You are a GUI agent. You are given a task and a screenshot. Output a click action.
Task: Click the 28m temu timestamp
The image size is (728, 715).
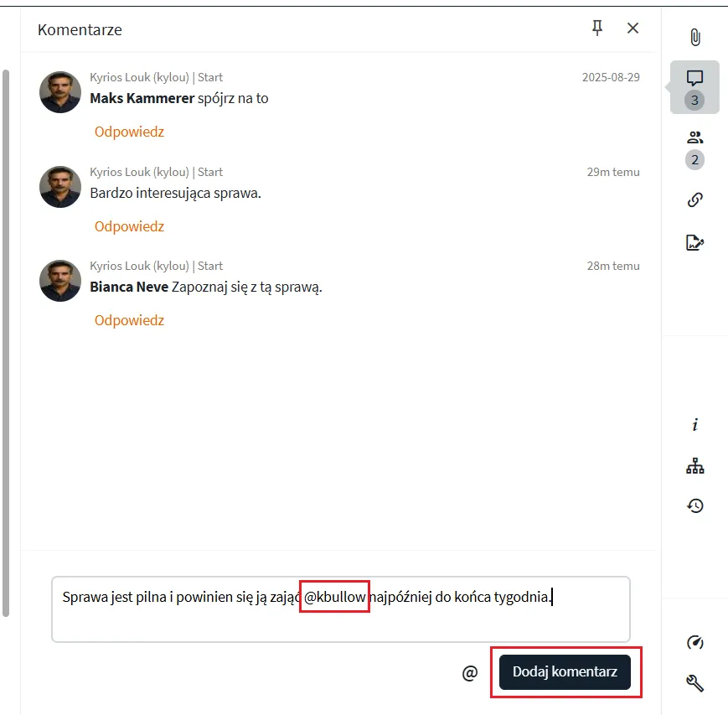pyautogui.click(x=613, y=266)
